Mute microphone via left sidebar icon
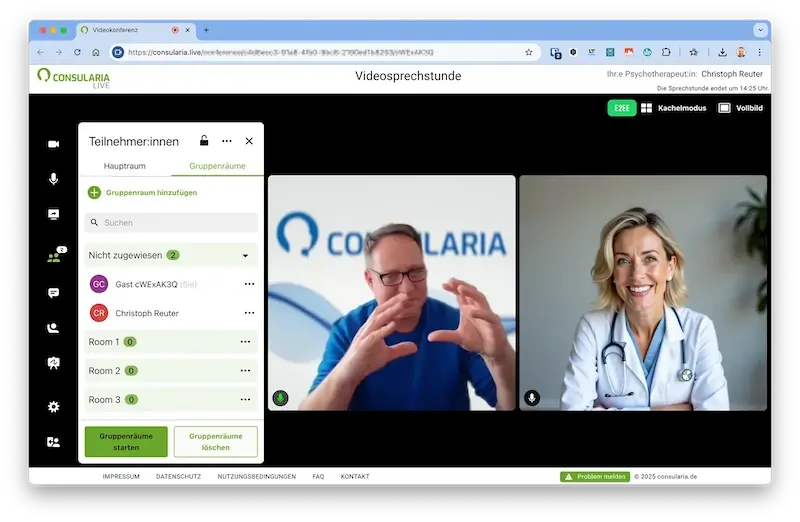The height and width of the screenshot is (522, 800). (54, 179)
